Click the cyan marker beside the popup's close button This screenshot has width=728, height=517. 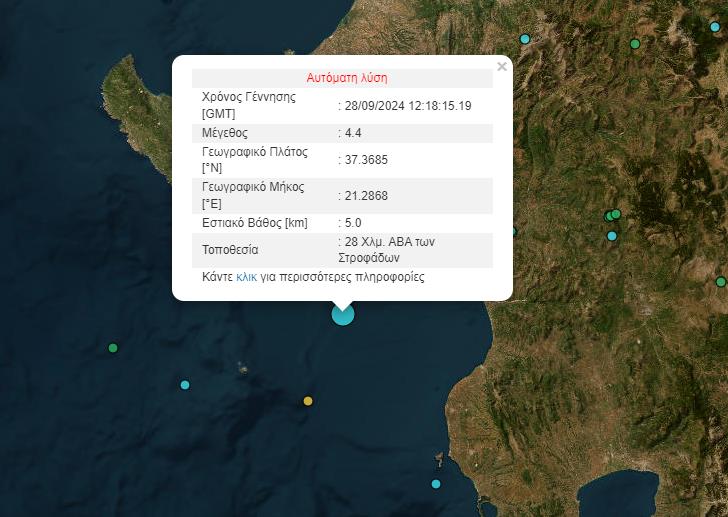coord(525,39)
